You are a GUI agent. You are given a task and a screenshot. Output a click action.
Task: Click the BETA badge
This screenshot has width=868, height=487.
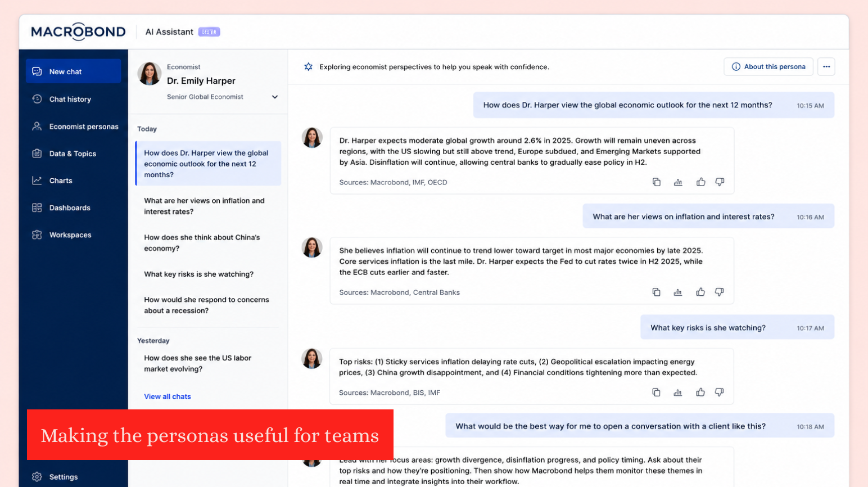209,32
